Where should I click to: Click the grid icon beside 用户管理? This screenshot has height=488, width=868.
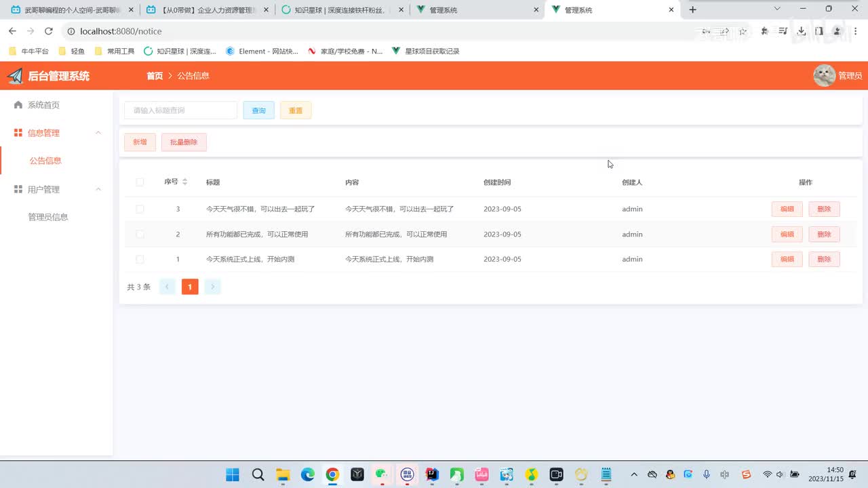(18, 189)
